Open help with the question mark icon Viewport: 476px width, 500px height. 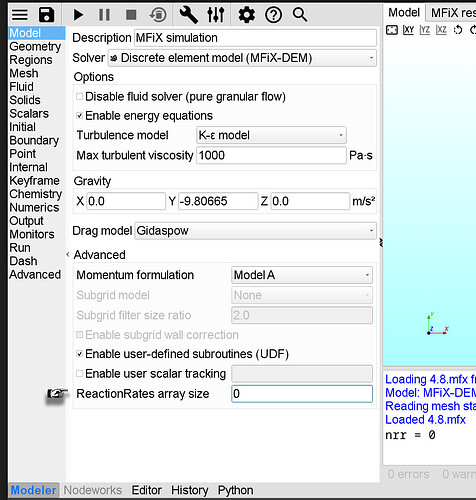[273, 15]
